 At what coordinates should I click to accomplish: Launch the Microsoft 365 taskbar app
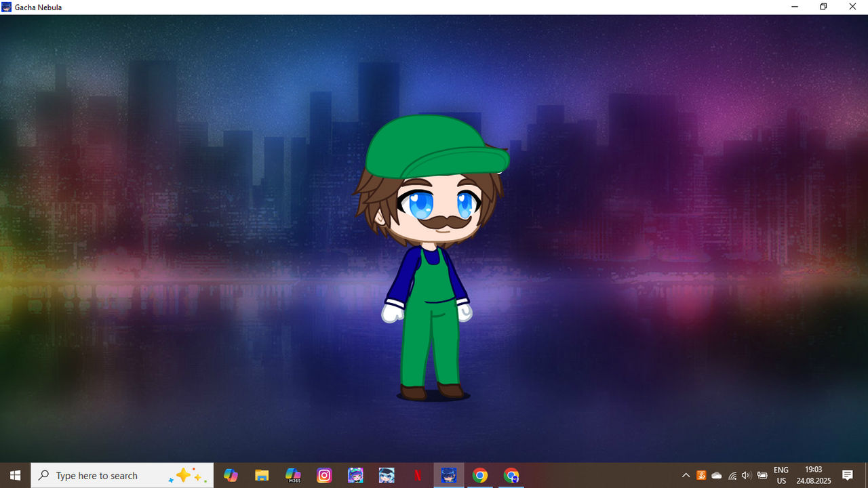pyautogui.click(x=293, y=475)
